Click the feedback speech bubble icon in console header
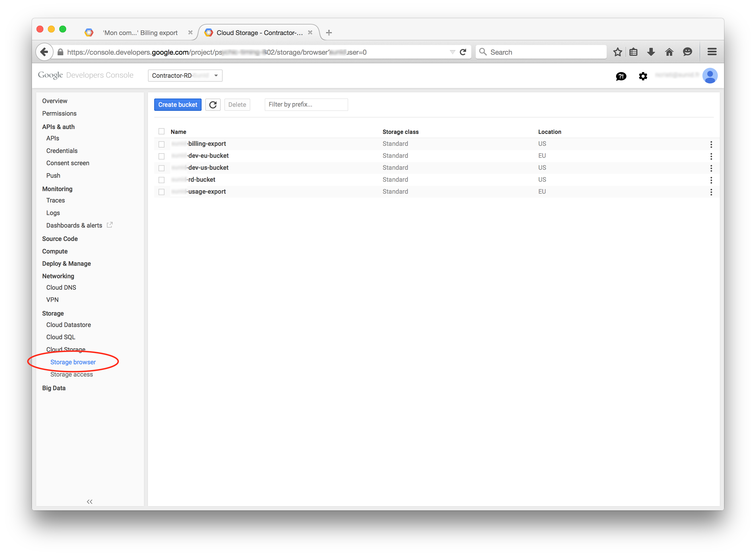Screen dimensions: 756x556 click(x=621, y=76)
